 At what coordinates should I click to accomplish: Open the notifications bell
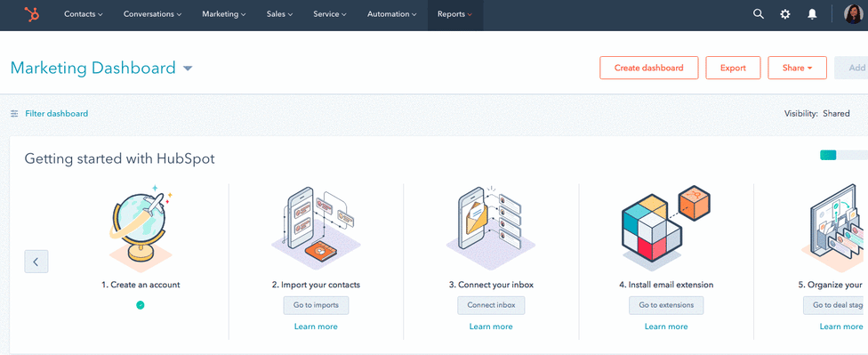[812, 15]
